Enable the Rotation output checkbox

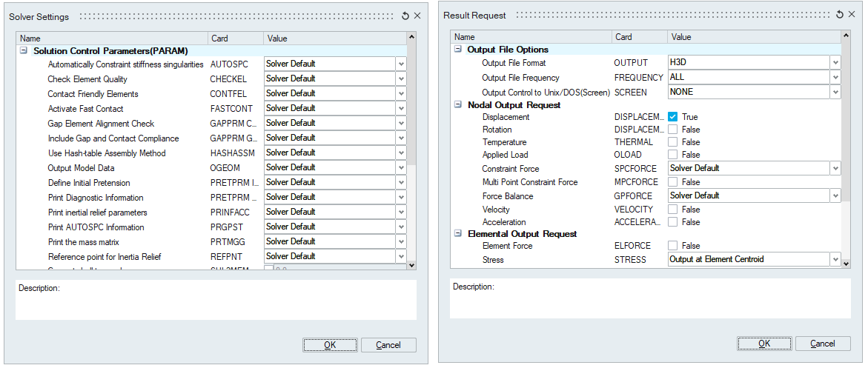[673, 130]
